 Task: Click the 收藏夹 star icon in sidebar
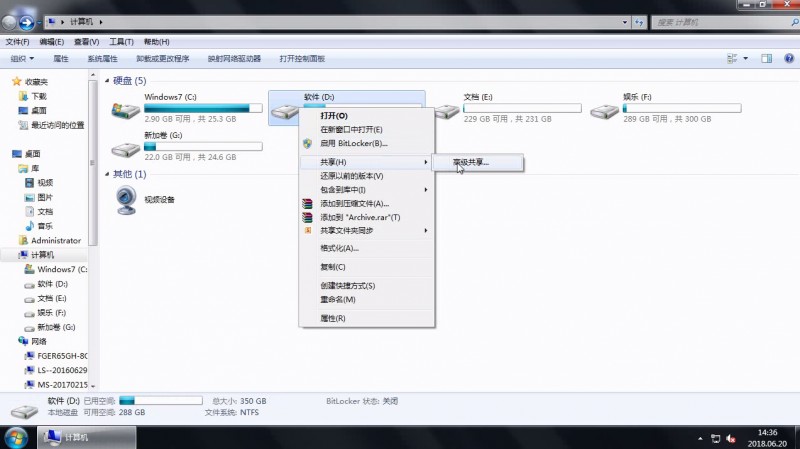click(17, 81)
